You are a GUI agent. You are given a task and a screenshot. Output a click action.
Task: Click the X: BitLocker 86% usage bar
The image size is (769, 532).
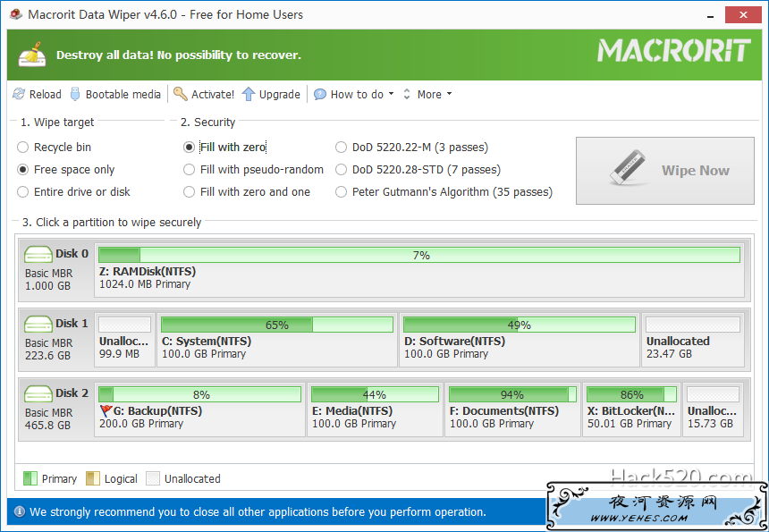pos(631,394)
